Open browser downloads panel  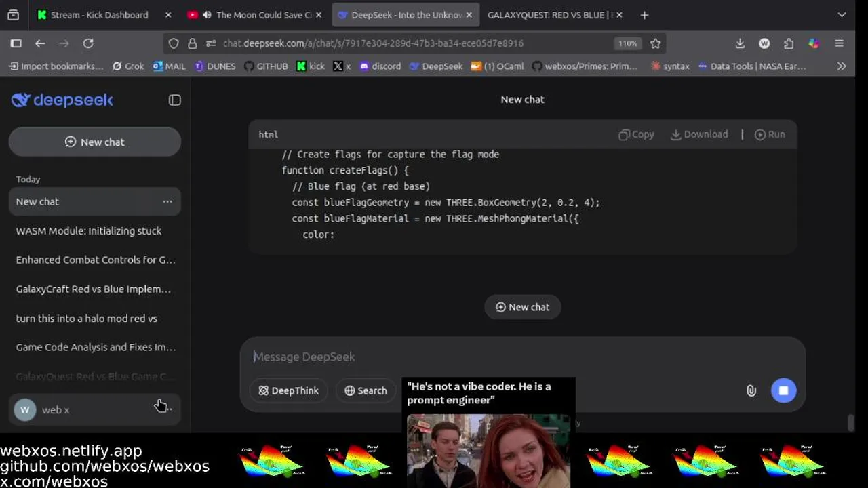[x=740, y=43]
